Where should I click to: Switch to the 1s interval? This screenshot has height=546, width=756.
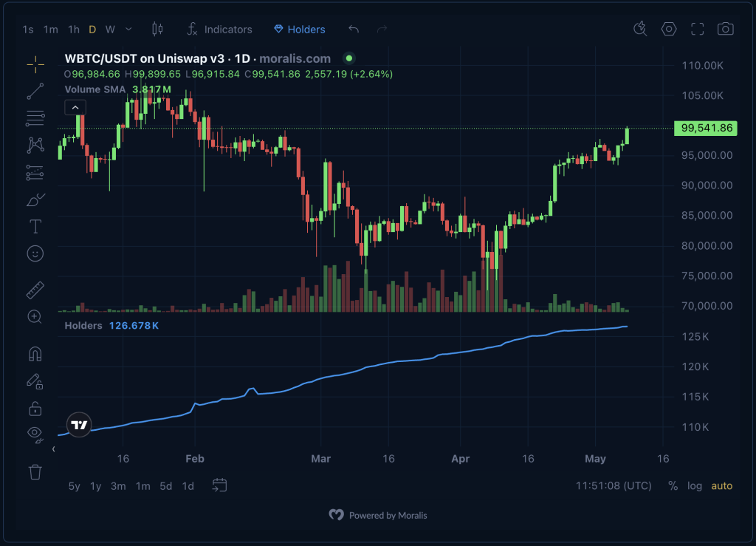tap(28, 30)
